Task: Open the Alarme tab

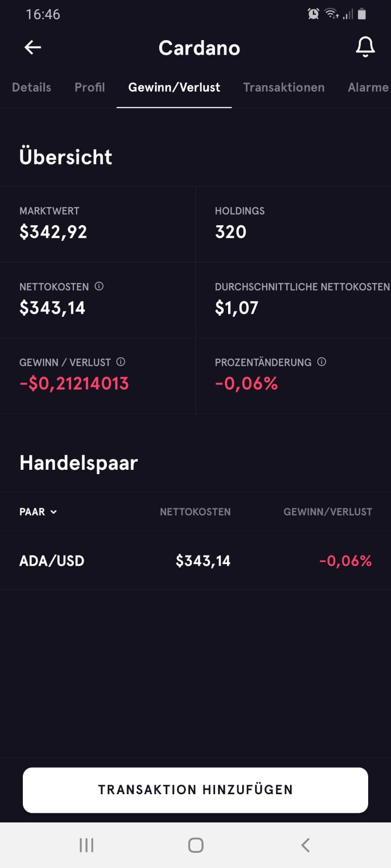Action: [x=368, y=87]
